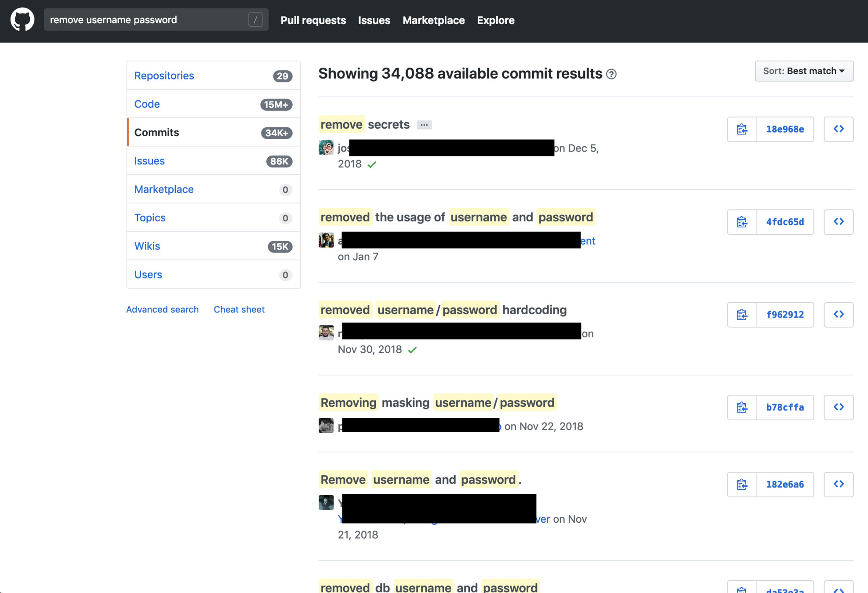This screenshot has width=868, height=593.
Task: Open the Cheat sheet link
Action: coord(239,309)
